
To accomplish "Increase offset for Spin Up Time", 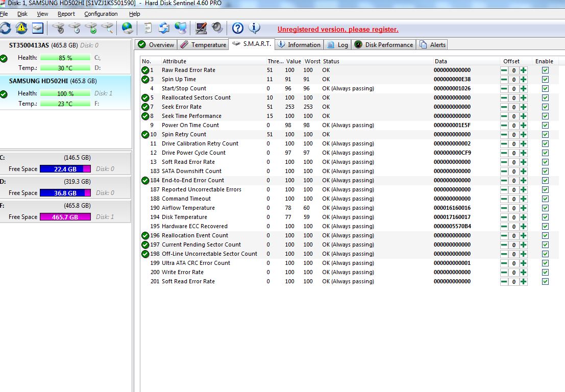I will pos(523,80).
